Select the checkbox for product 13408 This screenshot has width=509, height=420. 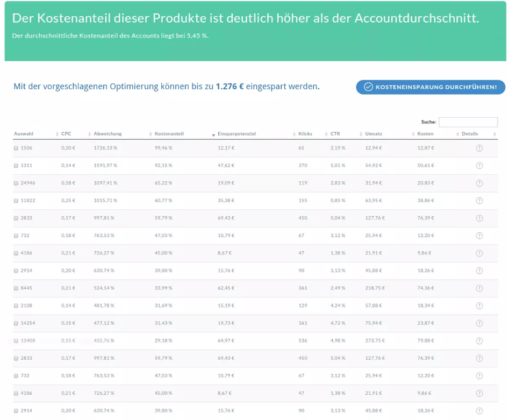pyautogui.click(x=16, y=341)
